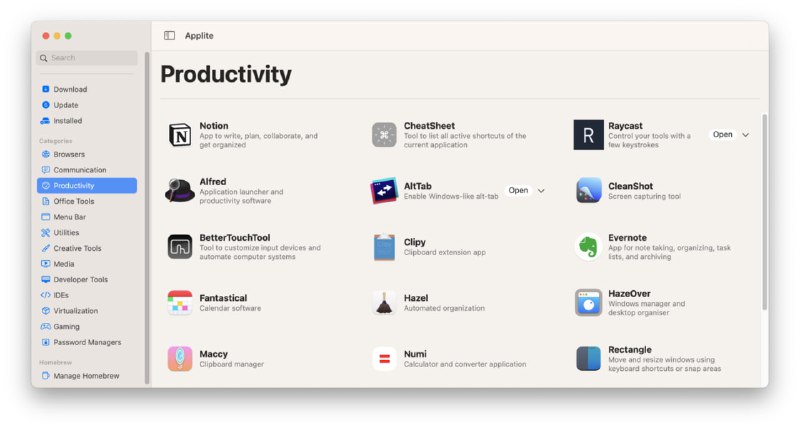Toggle the sidebar visibility button

coord(169,36)
